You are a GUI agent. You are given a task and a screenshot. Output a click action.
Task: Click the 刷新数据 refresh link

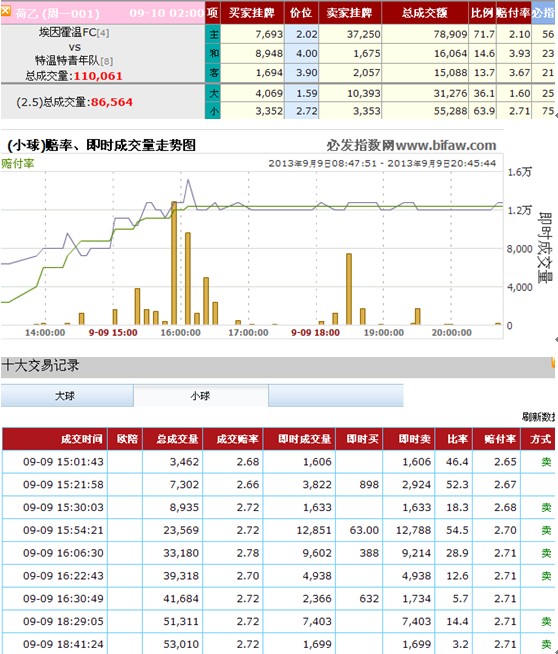(539, 416)
